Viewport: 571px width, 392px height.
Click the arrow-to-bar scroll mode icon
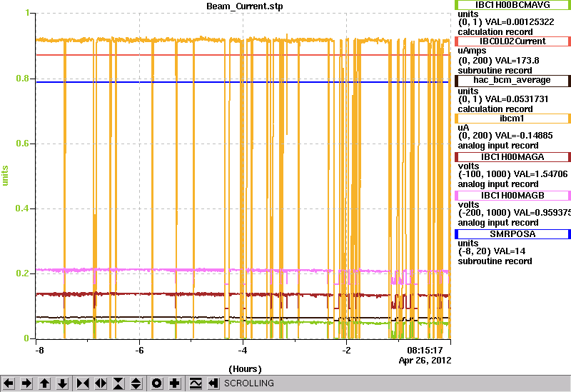pos(213,383)
